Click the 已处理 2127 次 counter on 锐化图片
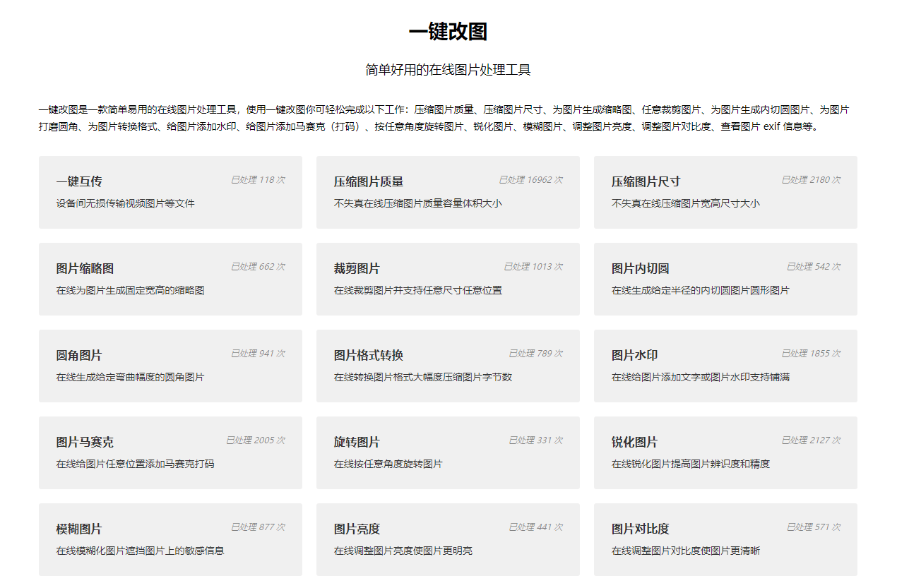Viewport: 897px width, 588px height. click(810, 439)
